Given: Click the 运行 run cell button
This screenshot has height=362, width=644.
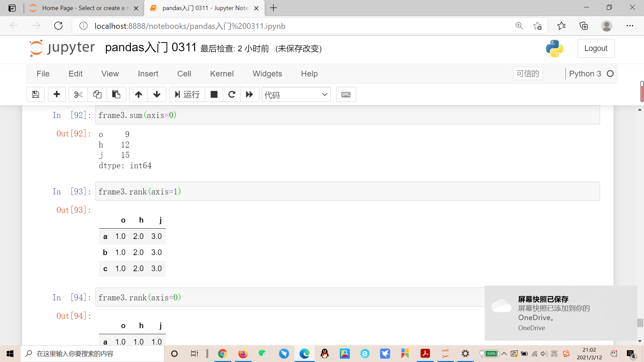Looking at the screenshot, I should click(x=187, y=95).
